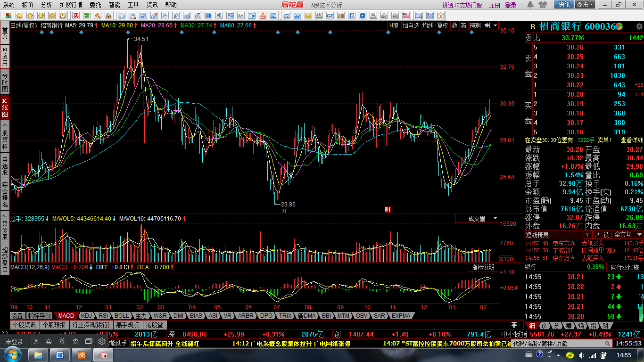This screenshot has width=644, height=362.
Task: Open the 扩展行情 menu
Action: click(71, 5)
